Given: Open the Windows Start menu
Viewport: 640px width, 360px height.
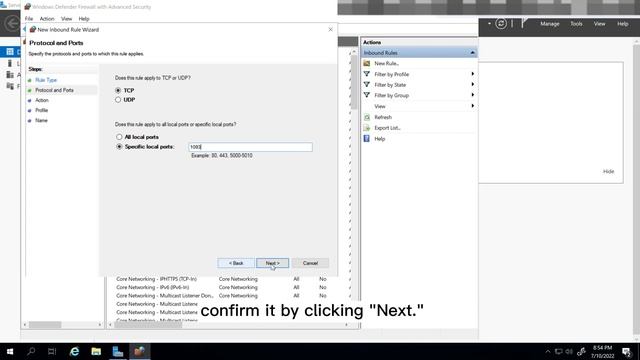Looking at the screenshot, I should [10, 351].
